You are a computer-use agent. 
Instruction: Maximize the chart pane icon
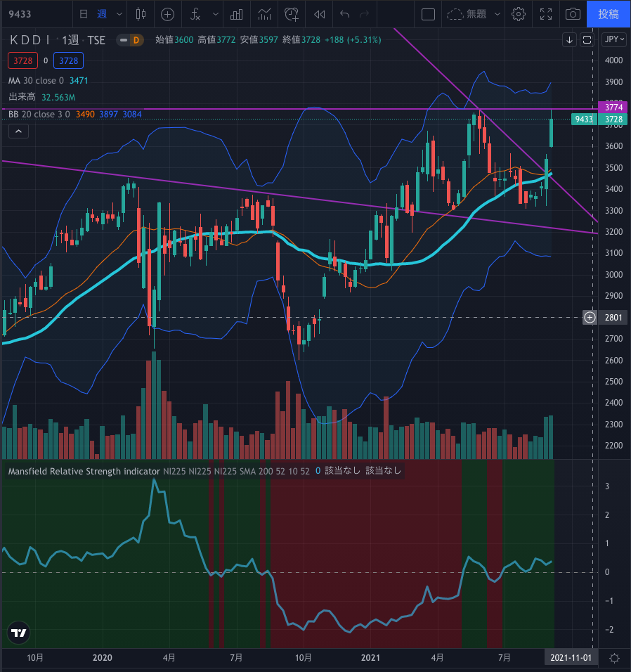(587, 40)
